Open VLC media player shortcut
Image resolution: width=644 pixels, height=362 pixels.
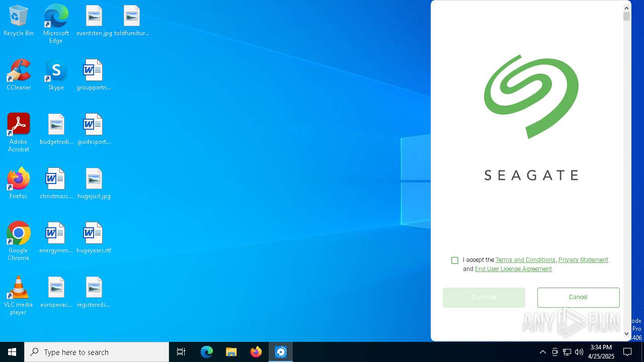(x=19, y=296)
